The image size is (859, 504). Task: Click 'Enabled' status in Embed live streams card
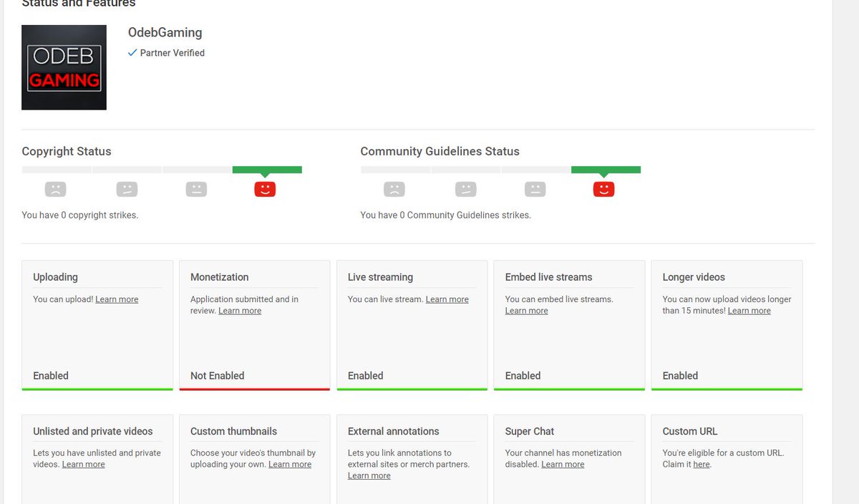coord(523,375)
